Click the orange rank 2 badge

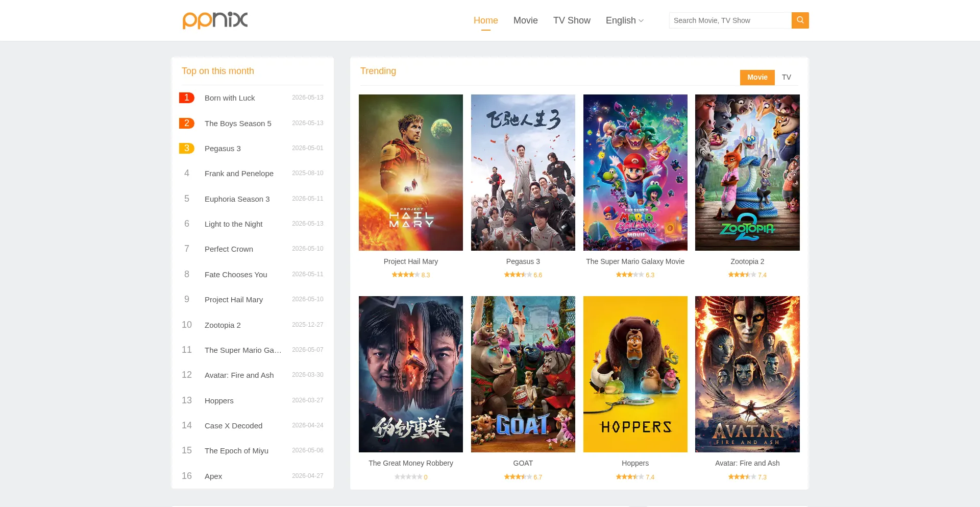186,123
